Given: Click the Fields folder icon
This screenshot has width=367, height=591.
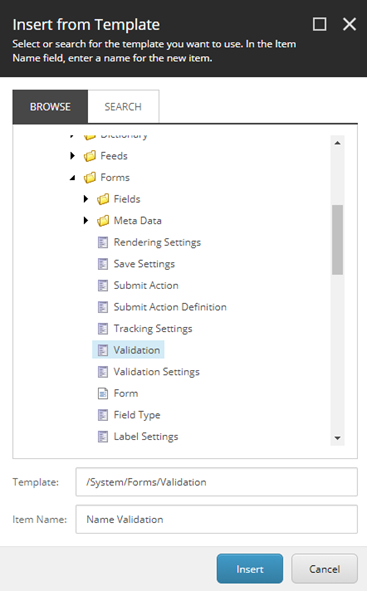Looking at the screenshot, I should 103,199.
